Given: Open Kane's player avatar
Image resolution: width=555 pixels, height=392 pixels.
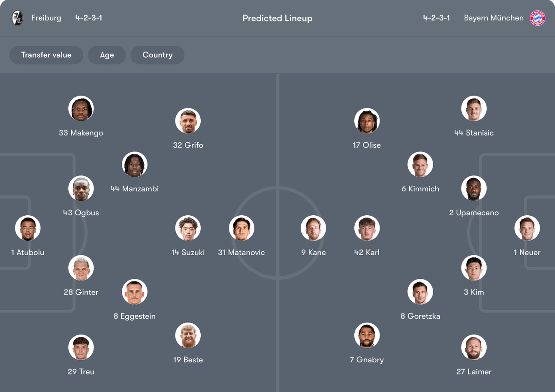Looking at the screenshot, I should coord(314,228).
